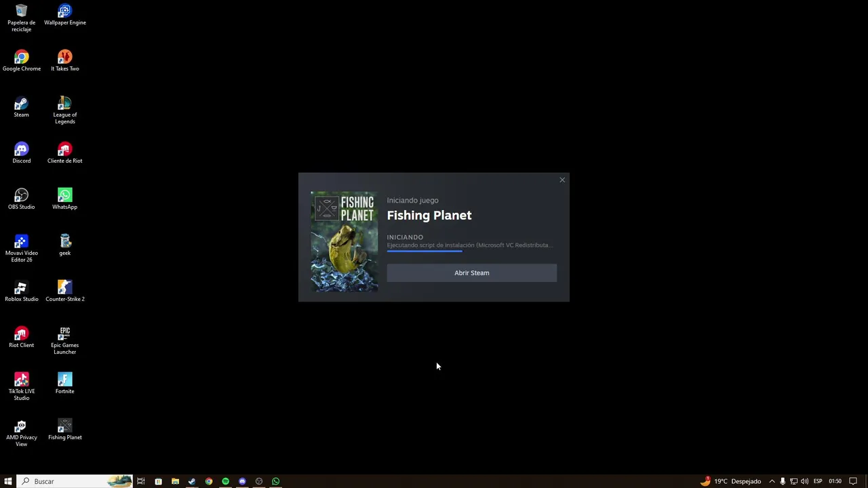Click the microphone tray icon
868x488 pixels.
point(783,481)
